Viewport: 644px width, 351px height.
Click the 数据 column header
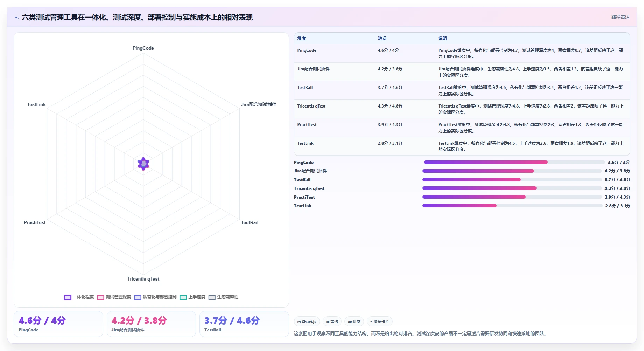point(382,39)
